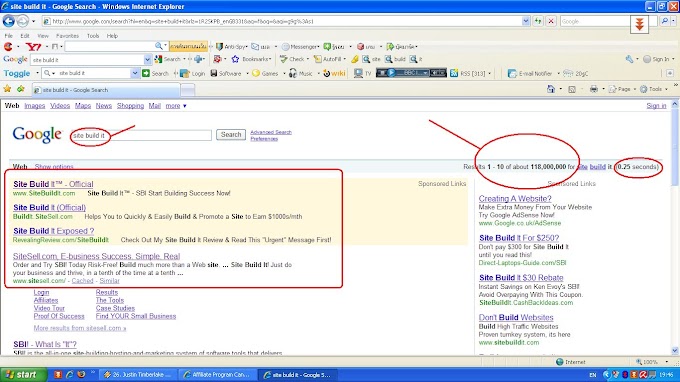Image resolution: width=680 pixels, height=382 pixels.
Task: Open Games on the Toggle toolbar
Action: point(265,73)
